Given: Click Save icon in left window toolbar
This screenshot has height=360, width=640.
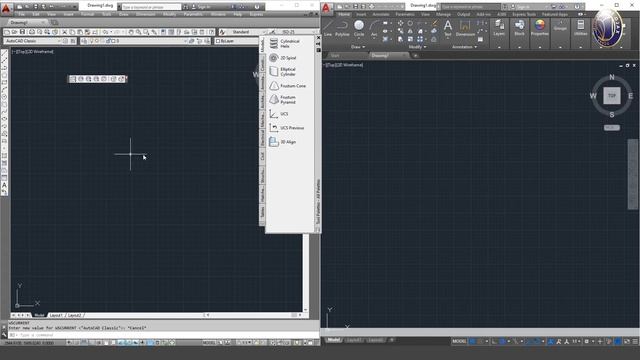Looking at the screenshot, I should point(22,32).
